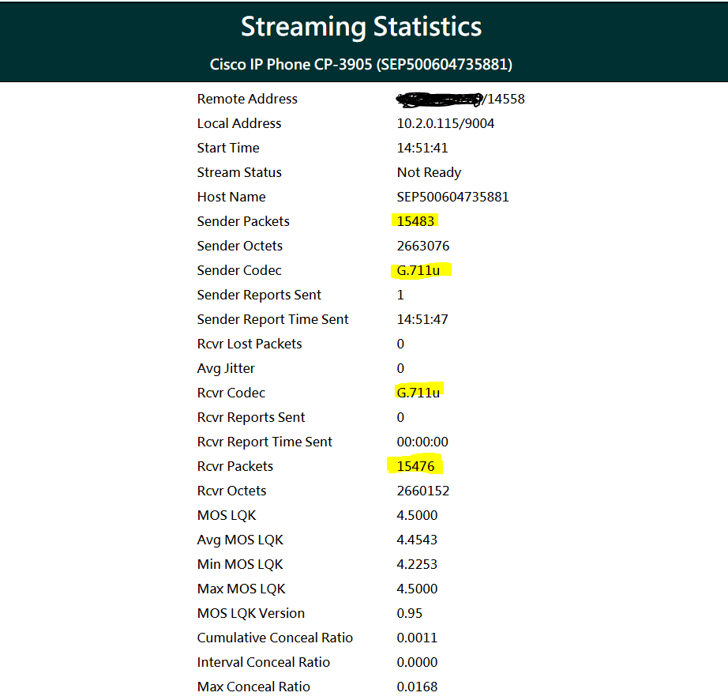Click the 'Stream Status' label
This screenshot has width=728, height=700.
(239, 173)
